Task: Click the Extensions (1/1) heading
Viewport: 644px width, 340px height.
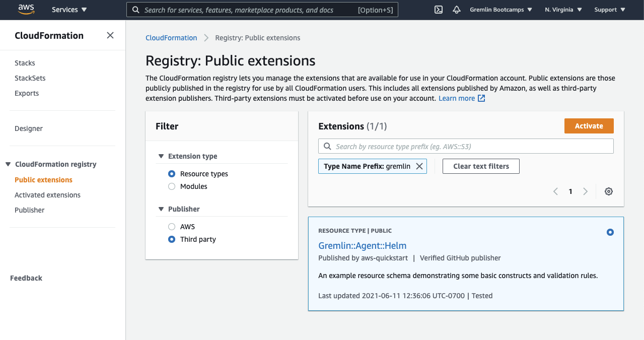Action: 352,126
